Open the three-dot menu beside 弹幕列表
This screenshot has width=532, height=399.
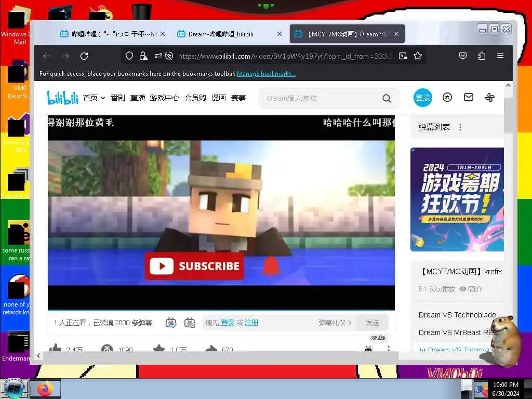pyautogui.click(x=460, y=127)
